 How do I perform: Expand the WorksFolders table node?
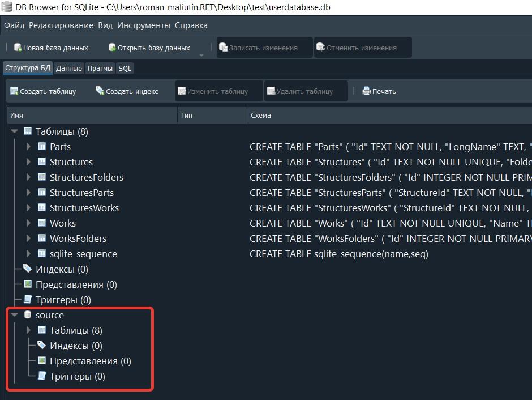point(28,238)
